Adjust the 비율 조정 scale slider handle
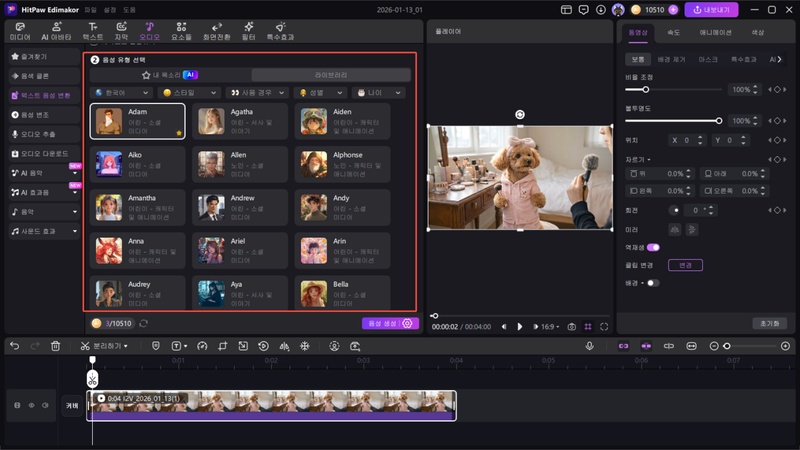 (x=645, y=89)
